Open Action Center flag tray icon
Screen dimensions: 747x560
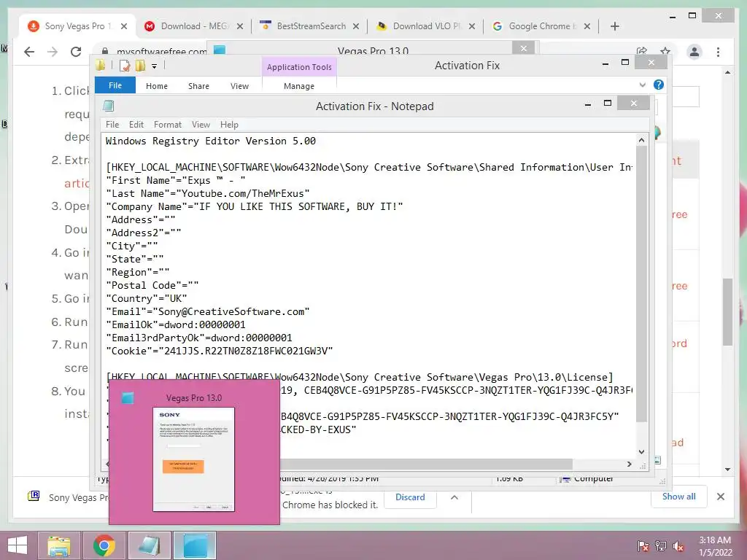point(643,545)
